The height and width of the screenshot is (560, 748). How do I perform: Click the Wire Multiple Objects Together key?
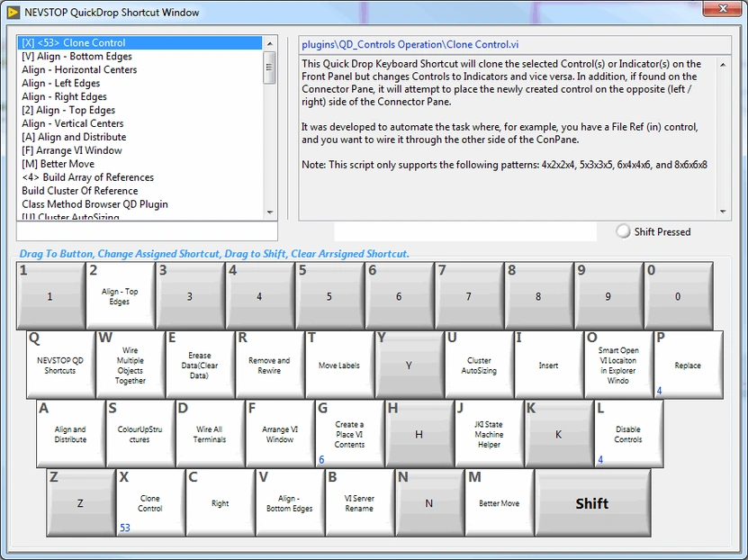point(131,365)
